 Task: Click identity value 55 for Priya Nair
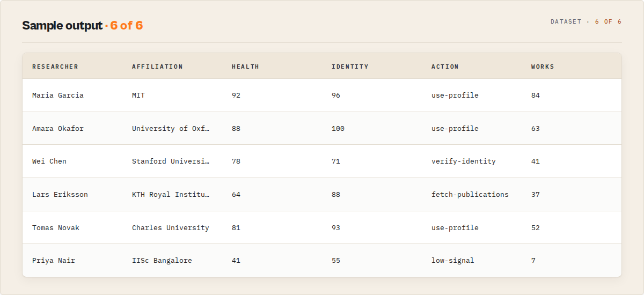[336, 261]
